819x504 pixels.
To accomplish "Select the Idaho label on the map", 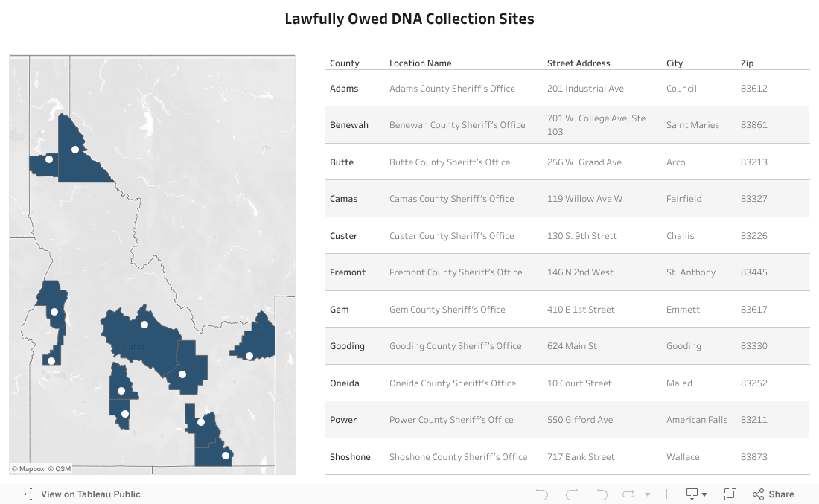I will click(x=133, y=347).
